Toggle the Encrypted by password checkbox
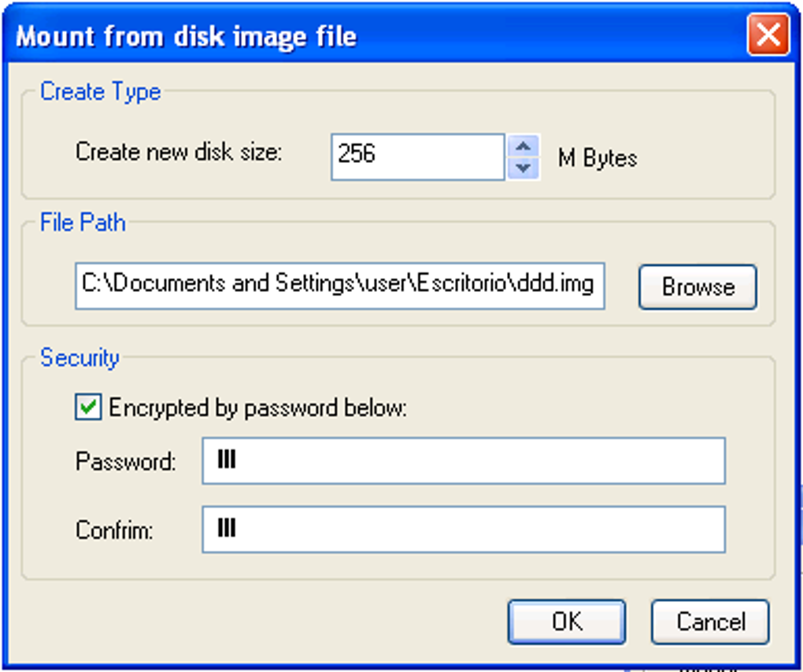 [88, 408]
